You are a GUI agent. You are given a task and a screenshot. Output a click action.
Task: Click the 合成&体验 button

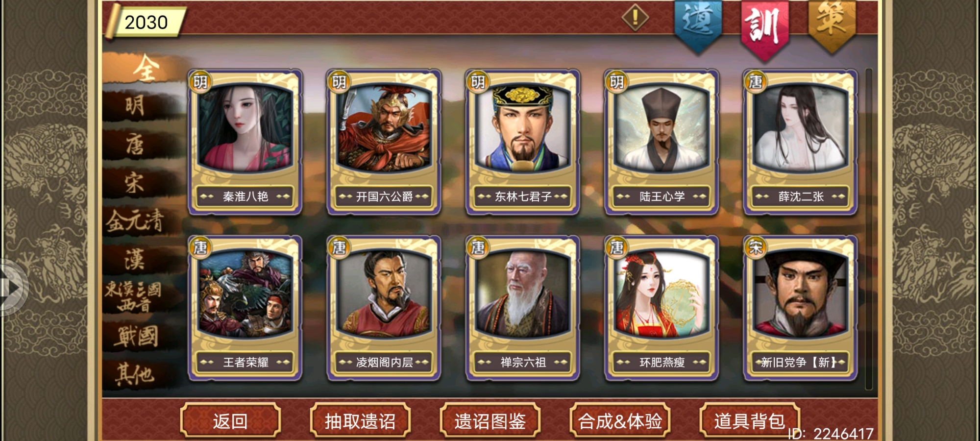tap(620, 420)
